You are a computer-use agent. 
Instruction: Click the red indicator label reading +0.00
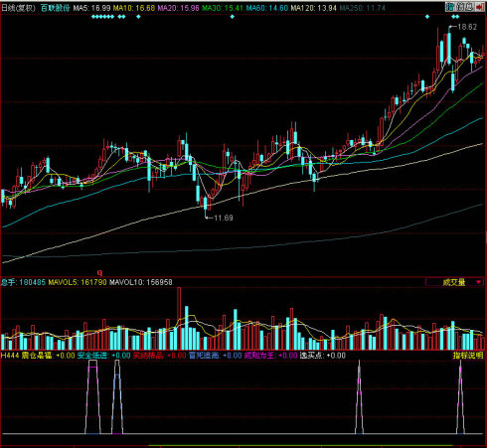[x=159, y=356]
